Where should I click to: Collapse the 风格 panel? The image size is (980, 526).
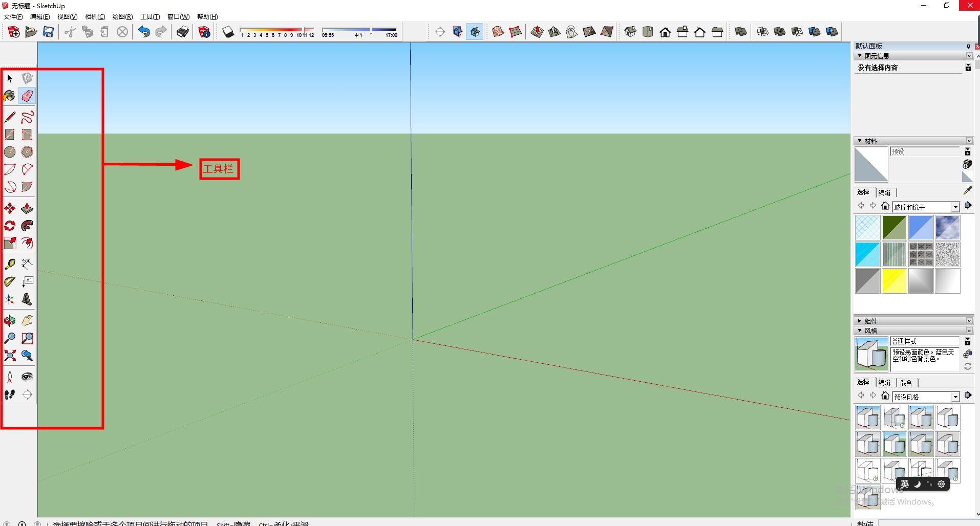click(860, 331)
